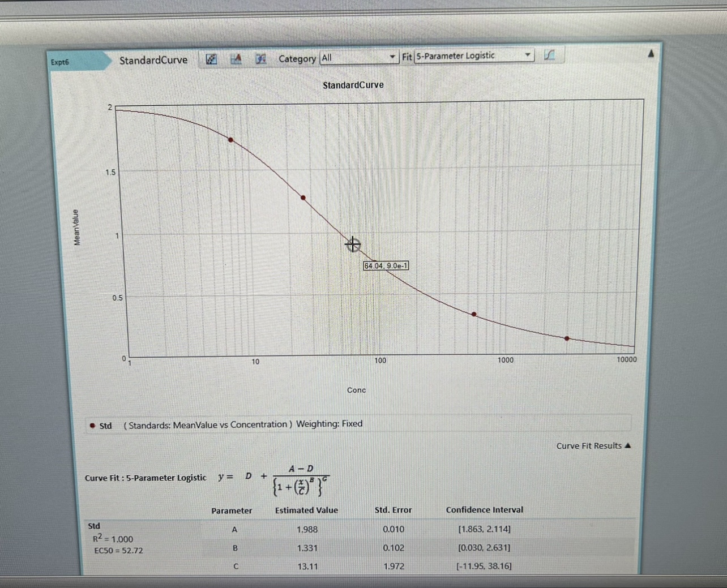The height and width of the screenshot is (588, 727).
Task: Click the MeanValue y-axis label
Action: (77, 228)
